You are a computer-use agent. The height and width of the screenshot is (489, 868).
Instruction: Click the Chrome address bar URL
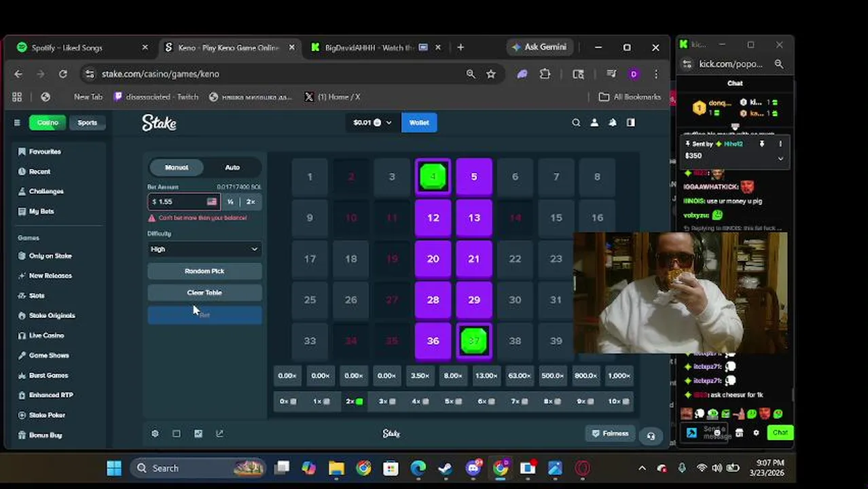pyautogui.click(x=160, y=74)
